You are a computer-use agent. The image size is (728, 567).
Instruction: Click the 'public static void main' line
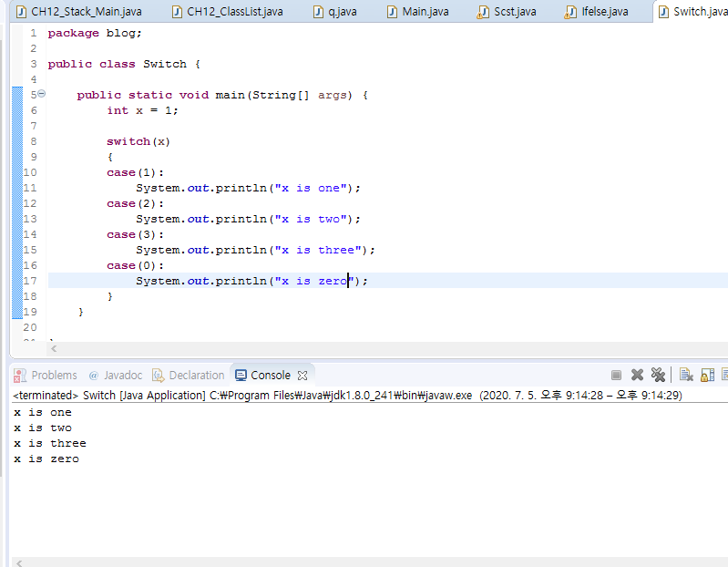[222, 95]
